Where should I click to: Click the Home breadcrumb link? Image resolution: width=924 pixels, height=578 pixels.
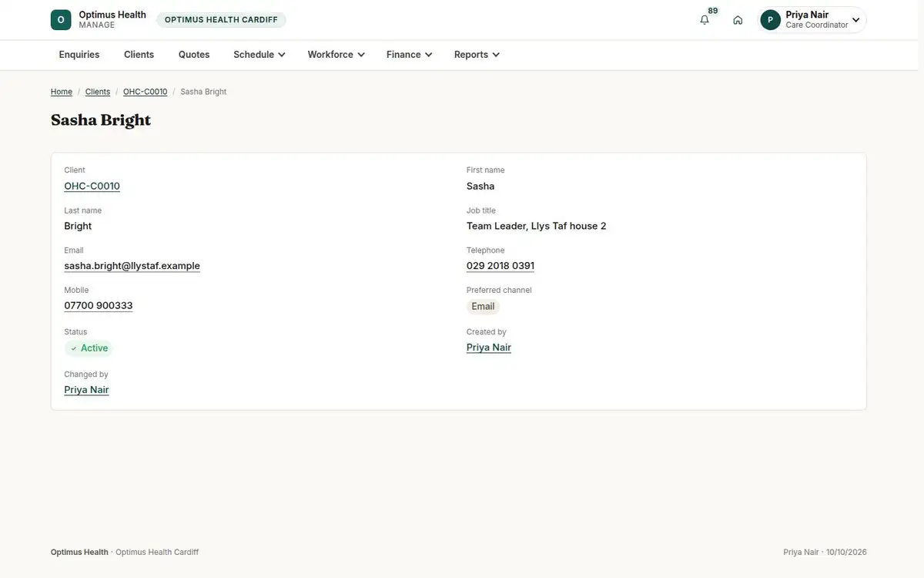[62, 92]
